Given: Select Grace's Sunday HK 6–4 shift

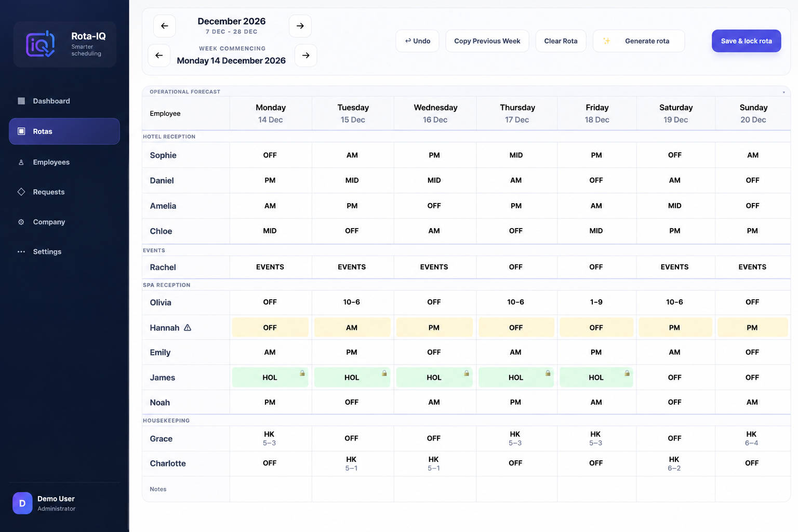Looking at the screenshot, I should tap(752, 438).
